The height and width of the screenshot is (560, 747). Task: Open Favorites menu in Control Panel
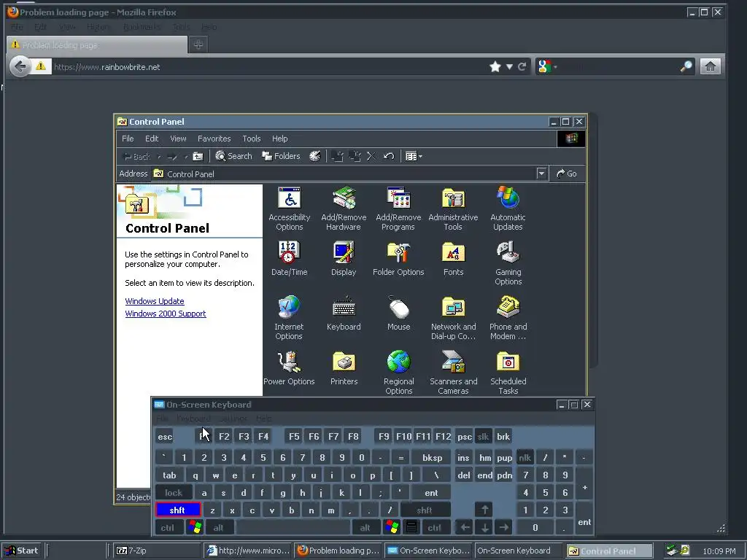(x=214, y=139)
